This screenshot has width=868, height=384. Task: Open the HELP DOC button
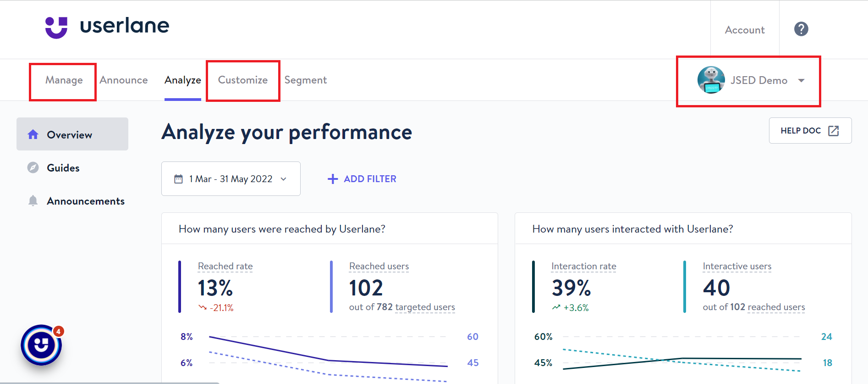pyautogui.click(x=809, y=131)
